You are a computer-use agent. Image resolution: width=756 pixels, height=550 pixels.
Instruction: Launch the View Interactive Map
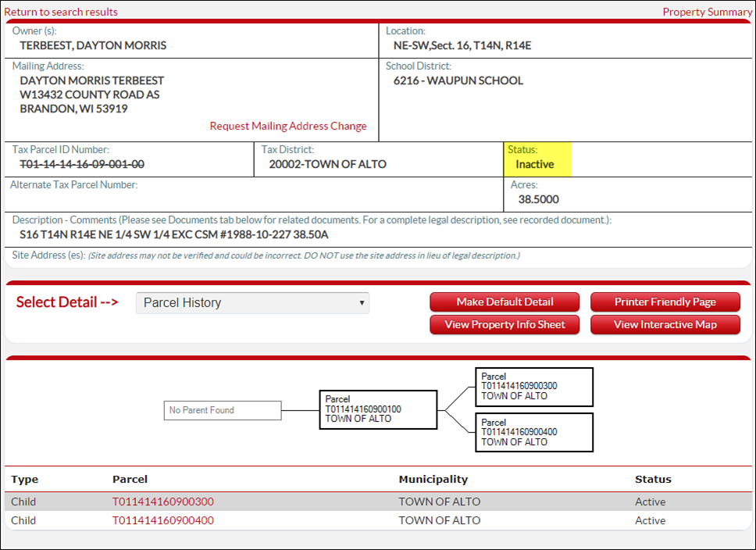[x=665, y=324]
